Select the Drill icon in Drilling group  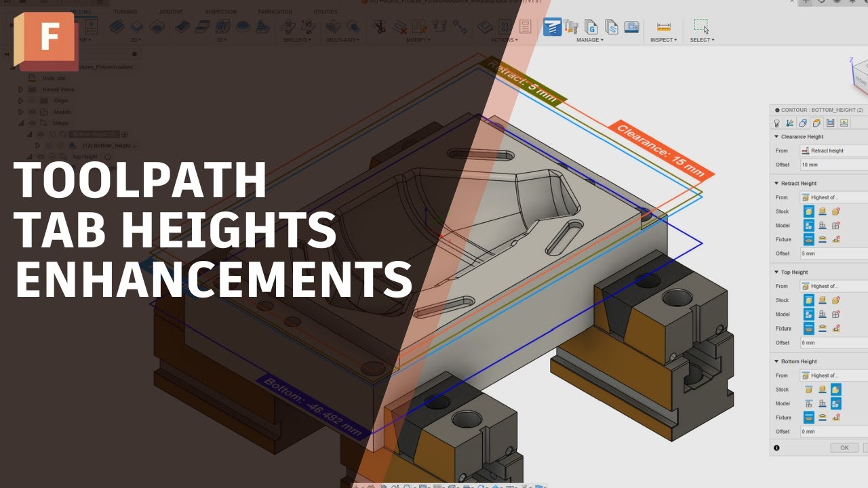(288, 27)
